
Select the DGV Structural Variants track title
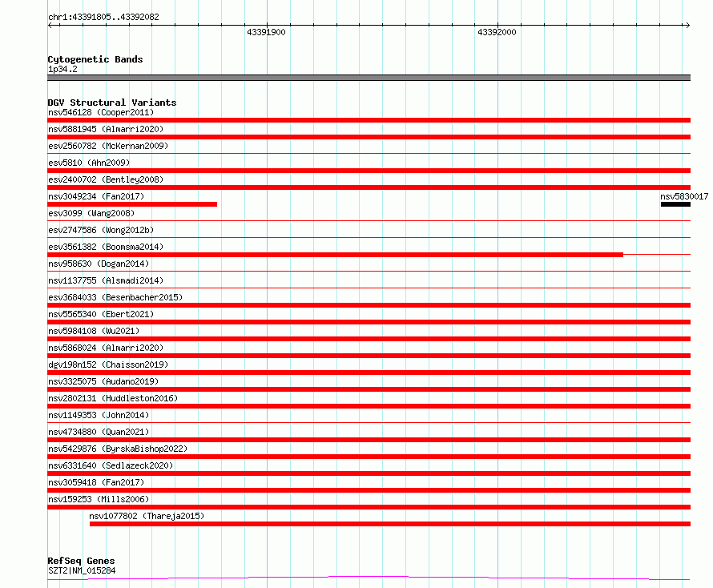(x=112, y=103)
